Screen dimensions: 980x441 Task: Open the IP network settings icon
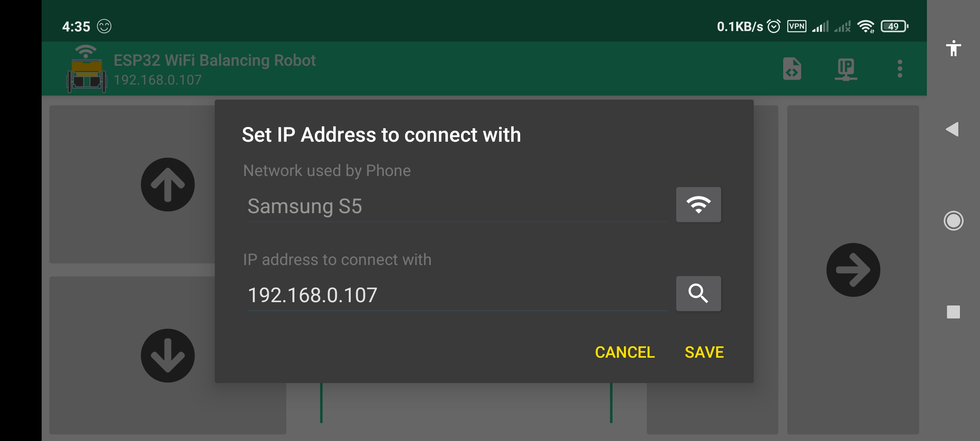(846, 69)
